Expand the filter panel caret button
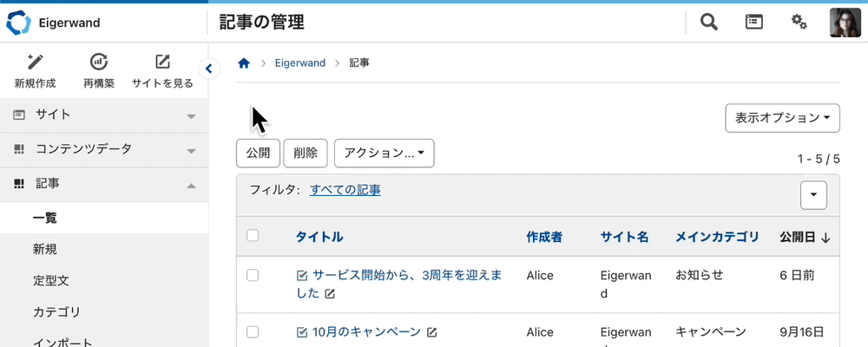Screen dimensions: 868x347 pos(813,195)
